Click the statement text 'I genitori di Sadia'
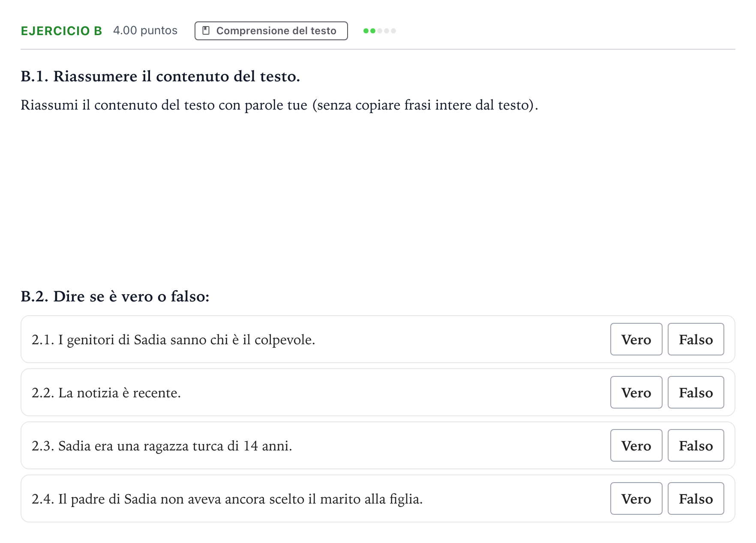756x543 pixels. tap(173, 340)
